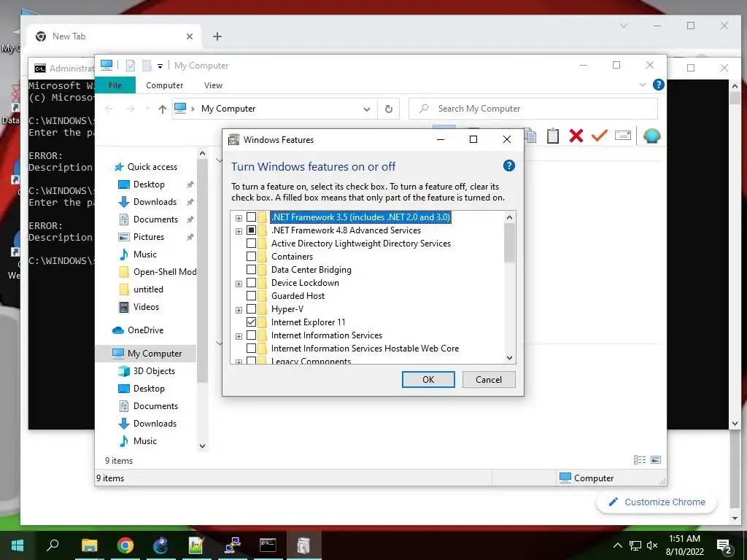Confirm Windows Features with OK
Image resolution: width=747 pixels, height=560 pixels.
[x=428, y=379]
